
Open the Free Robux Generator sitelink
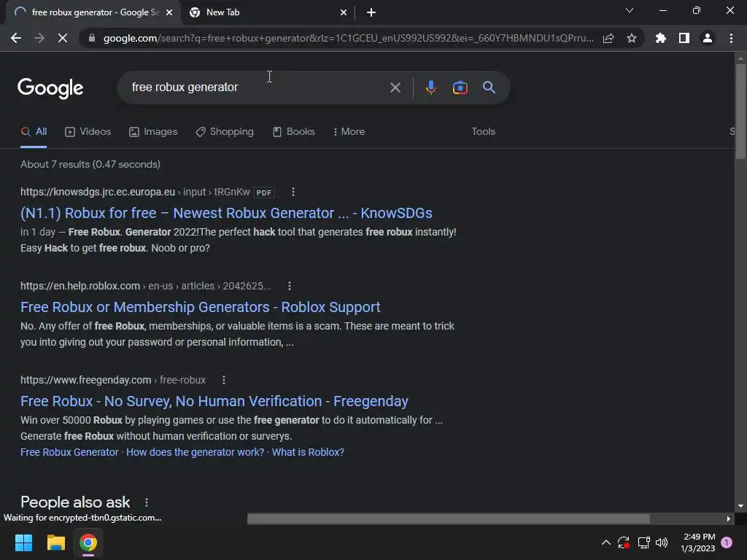(69, 452)
